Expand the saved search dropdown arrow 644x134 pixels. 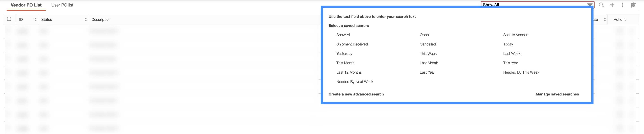(x=590, y=5)
